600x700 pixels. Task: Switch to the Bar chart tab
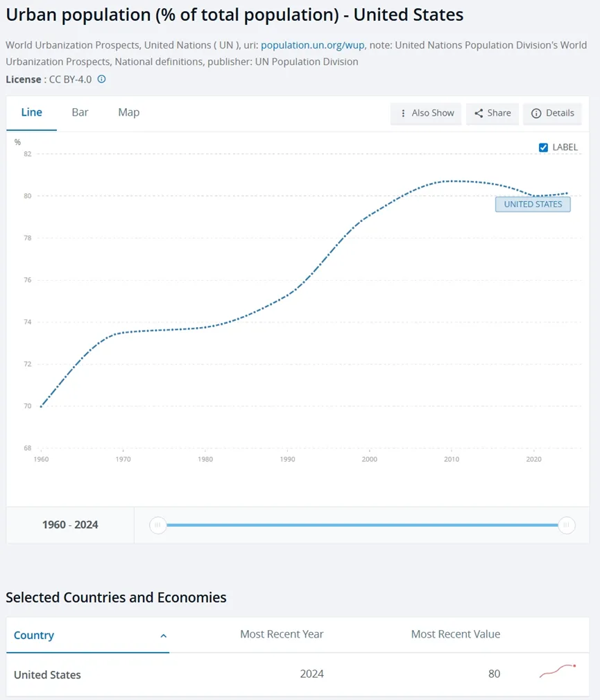(x=80, y=112)
